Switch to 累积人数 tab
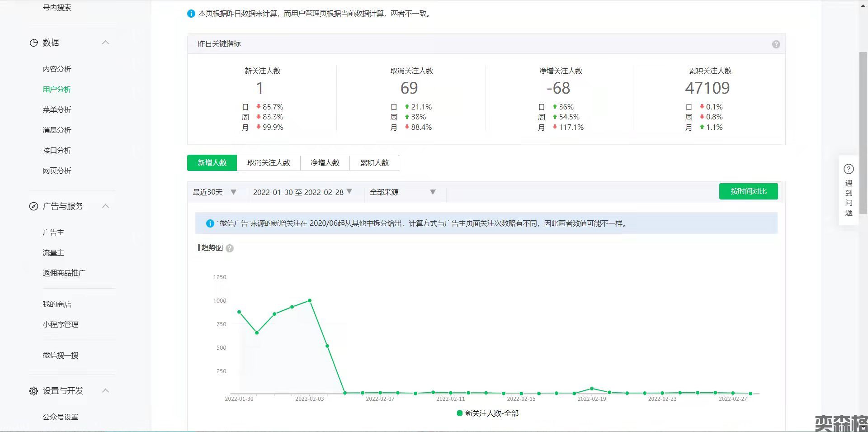Screen dimensions: 868x432 pyautogui.click(x=374, y=163)
